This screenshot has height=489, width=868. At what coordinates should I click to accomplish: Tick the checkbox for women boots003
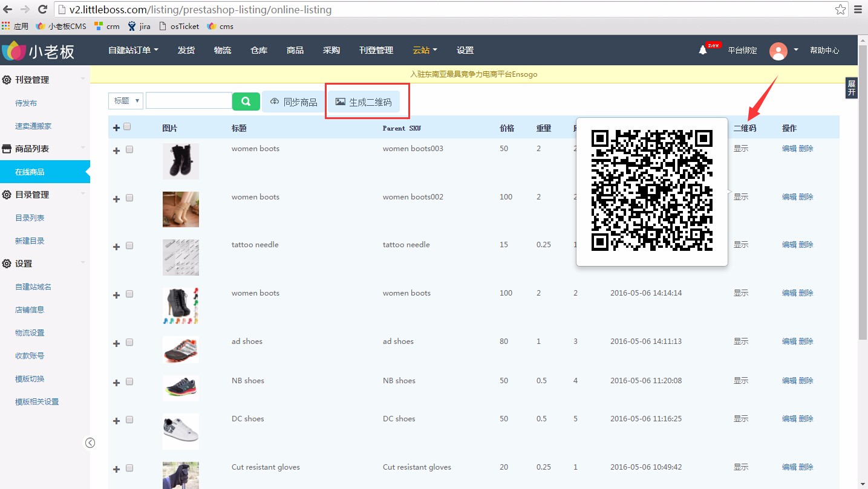pos(129,150)
